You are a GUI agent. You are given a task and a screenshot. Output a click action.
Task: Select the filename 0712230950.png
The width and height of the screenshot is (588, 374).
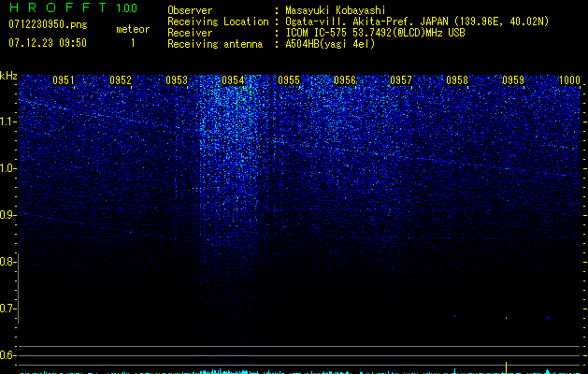48,24
